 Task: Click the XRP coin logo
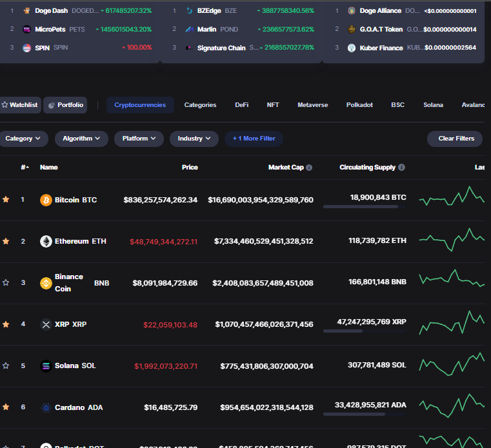[46, 324]
